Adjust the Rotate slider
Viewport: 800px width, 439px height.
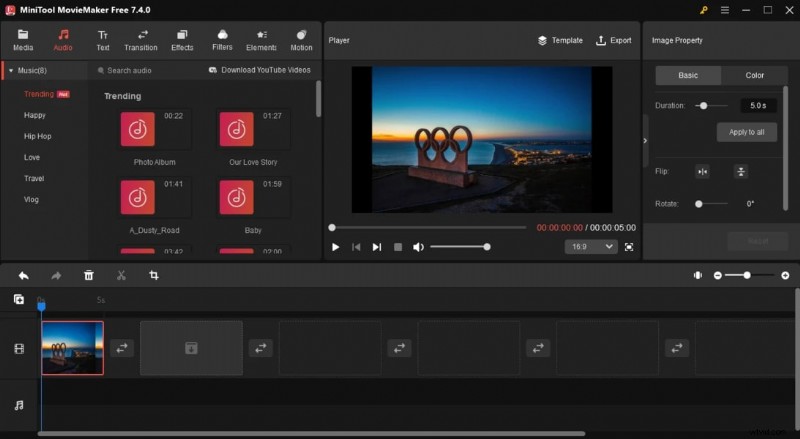pyautogui.click(x=712, y=204)
